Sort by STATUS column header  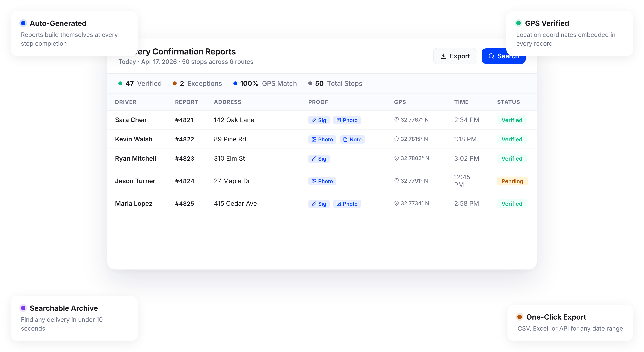(508, 102)
